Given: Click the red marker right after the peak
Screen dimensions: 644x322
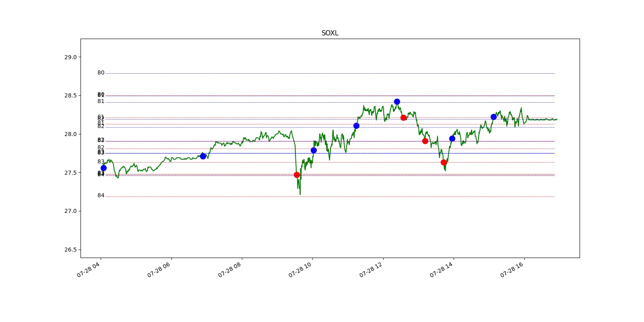Looking at the screenshot, I should pos(403,118).
